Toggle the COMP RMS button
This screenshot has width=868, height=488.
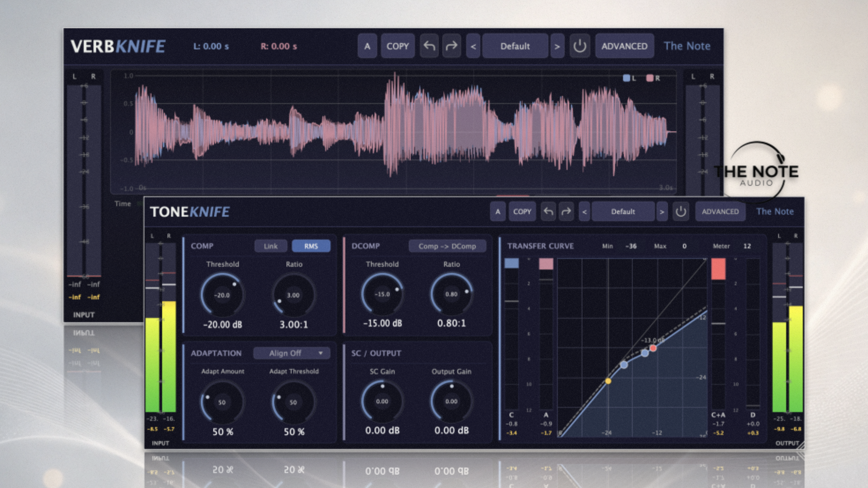click(x=311, y=246)
